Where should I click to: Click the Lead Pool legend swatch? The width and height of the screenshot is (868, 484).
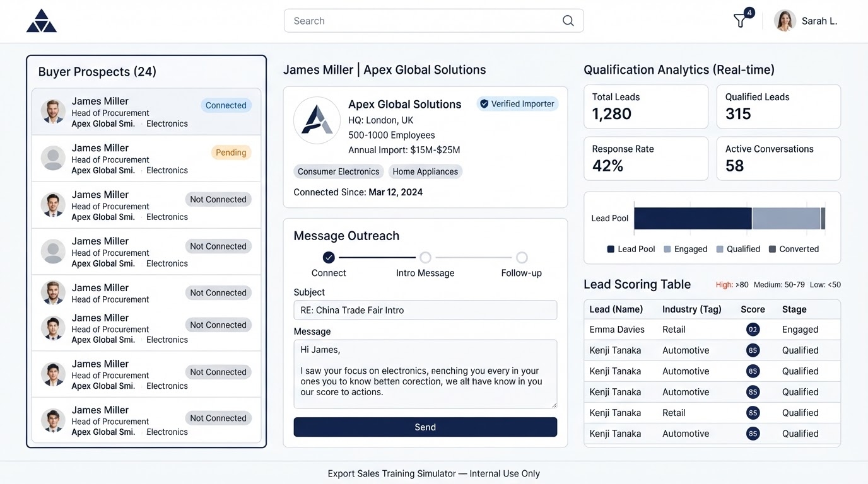coord(611,249)
